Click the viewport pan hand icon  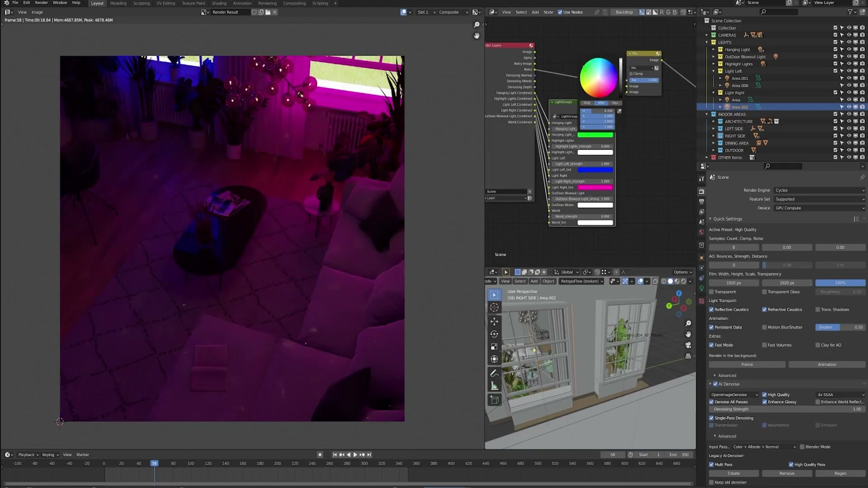[688, 334]
